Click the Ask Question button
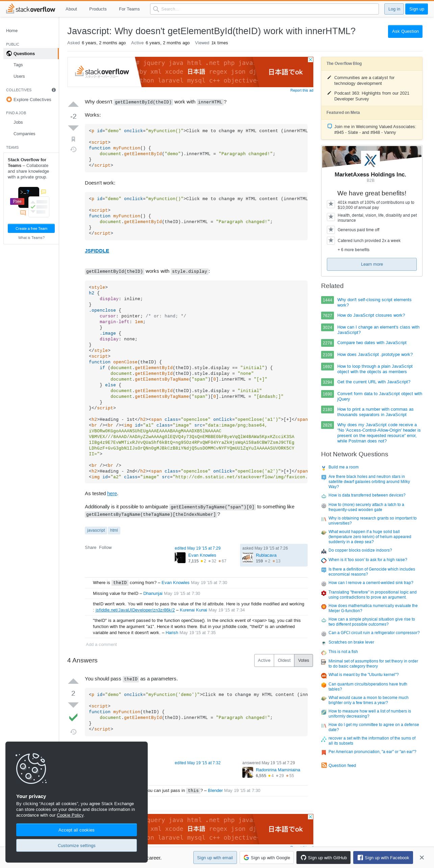Image resolution: width=434 pixels, height=868 pixels. pyautogui.click(x=405, y=31)
